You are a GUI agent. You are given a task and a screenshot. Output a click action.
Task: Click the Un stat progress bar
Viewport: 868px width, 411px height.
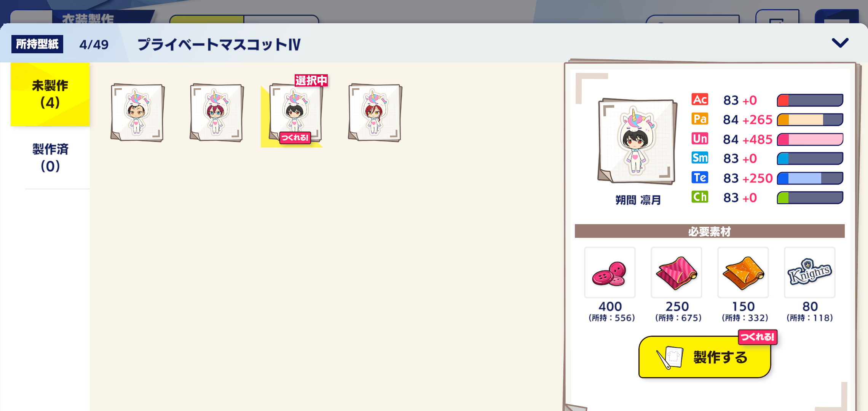(x=810, y=139)
